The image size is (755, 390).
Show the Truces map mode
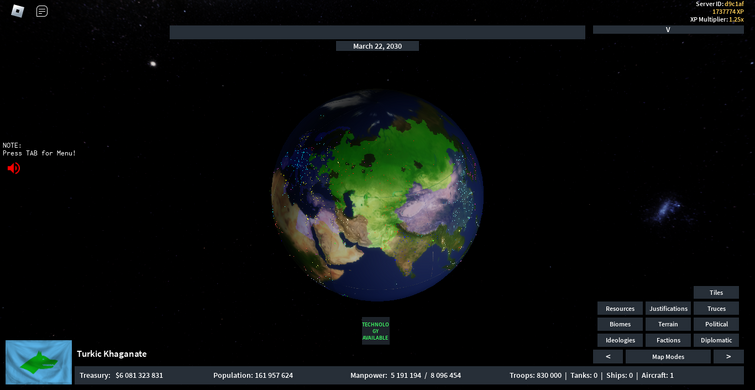coord(716,309)
